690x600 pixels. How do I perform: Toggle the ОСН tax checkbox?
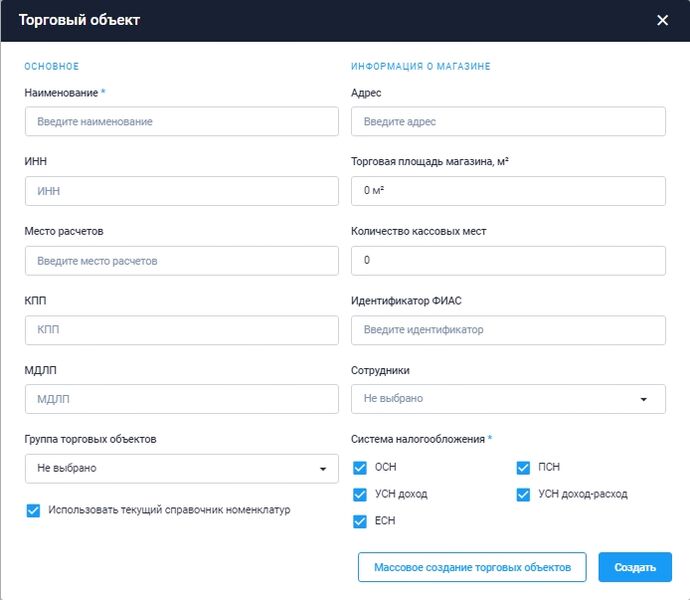[x=360, y=467]
